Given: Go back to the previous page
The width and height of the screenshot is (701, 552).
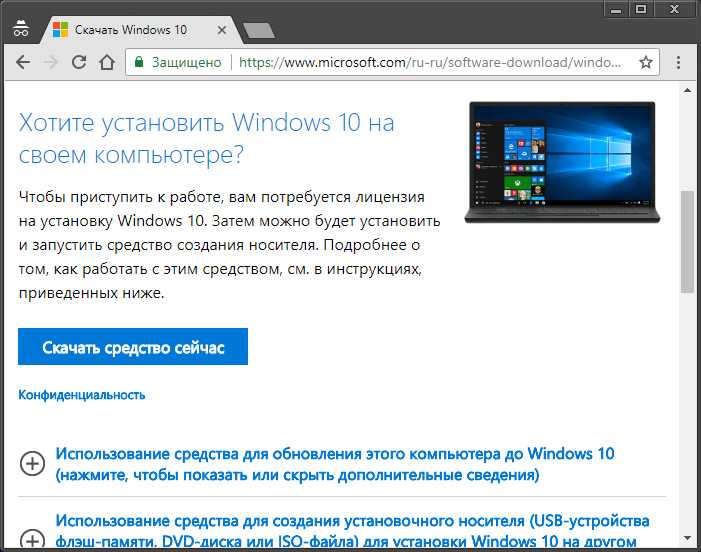Looking at the screenshot, I should (x=23, y=62).
